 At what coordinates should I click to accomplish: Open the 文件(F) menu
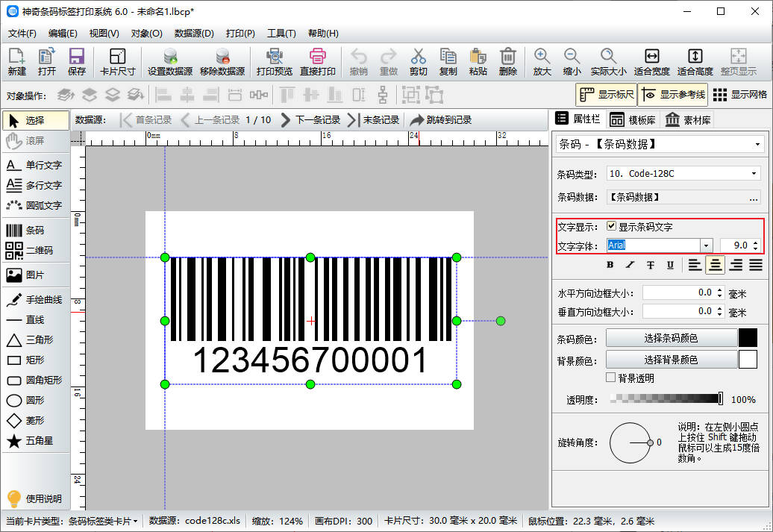[22, 34]
